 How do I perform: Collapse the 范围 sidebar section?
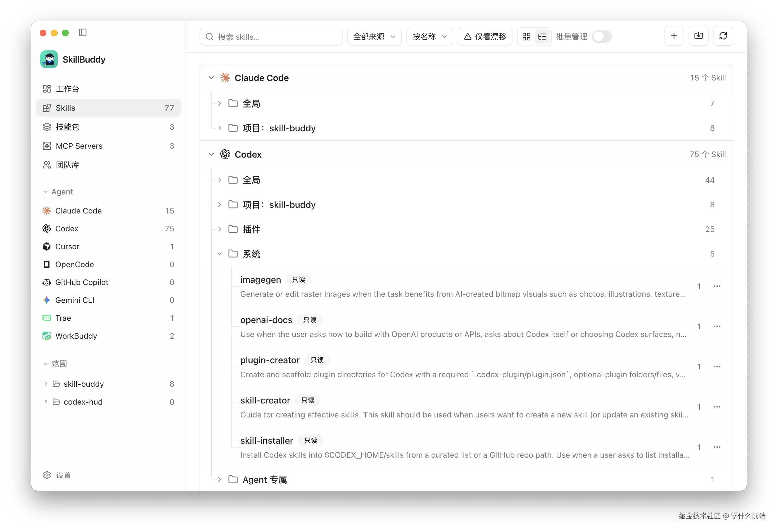[46, 364]
